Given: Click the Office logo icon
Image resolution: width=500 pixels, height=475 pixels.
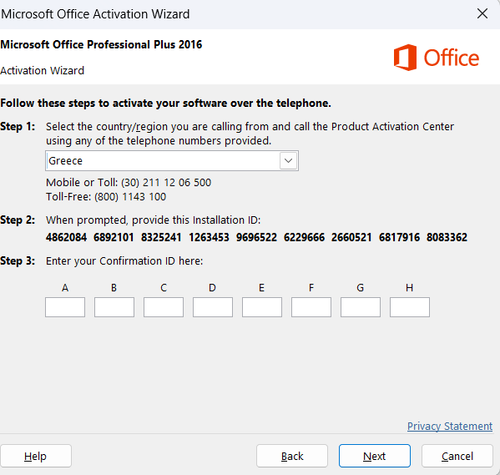Looking at the screenshot, I should click(x=405, y=57).
